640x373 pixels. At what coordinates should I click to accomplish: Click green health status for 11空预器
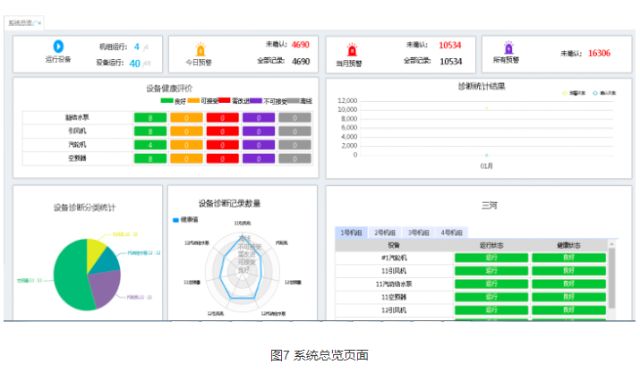click(569, 297)
